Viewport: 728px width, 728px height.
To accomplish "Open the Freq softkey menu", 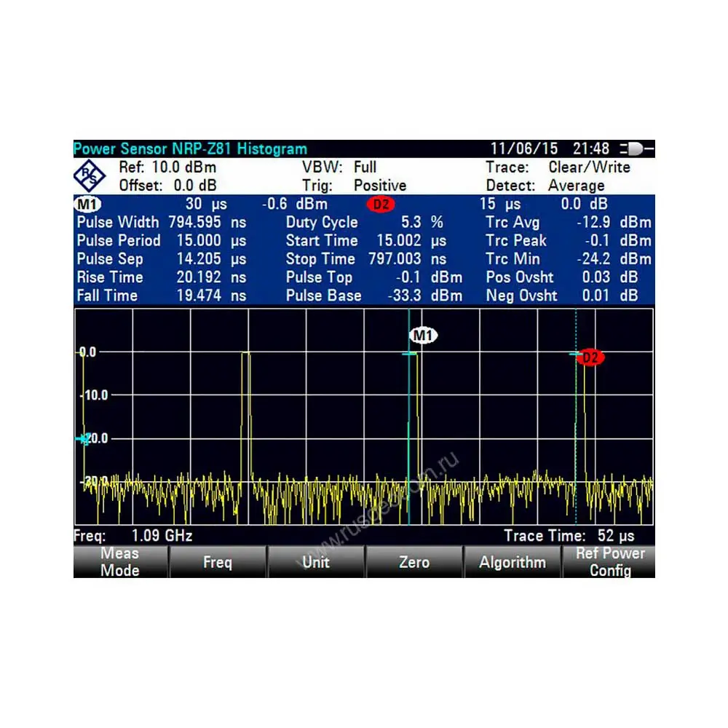I will (x=218, y=562).
